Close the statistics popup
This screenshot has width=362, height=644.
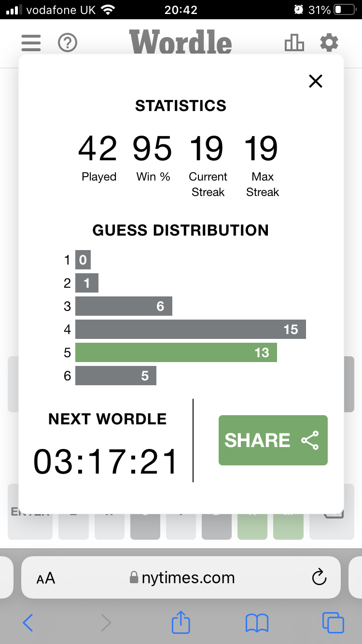[315, 81]
